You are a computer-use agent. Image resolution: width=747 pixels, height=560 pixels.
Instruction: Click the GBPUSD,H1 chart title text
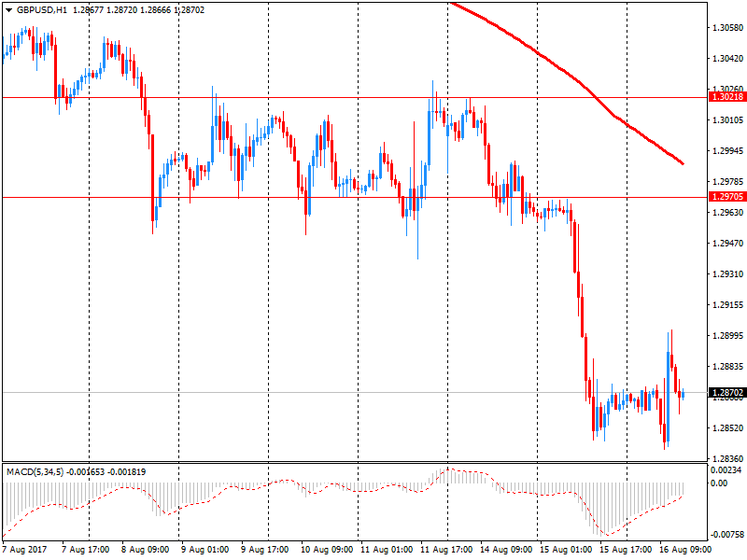41,10
